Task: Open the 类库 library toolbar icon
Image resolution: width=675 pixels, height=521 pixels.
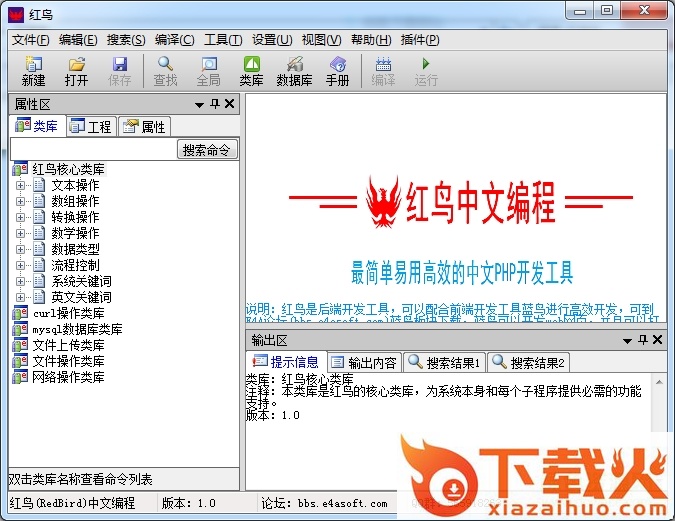Action: click(251, 64)
